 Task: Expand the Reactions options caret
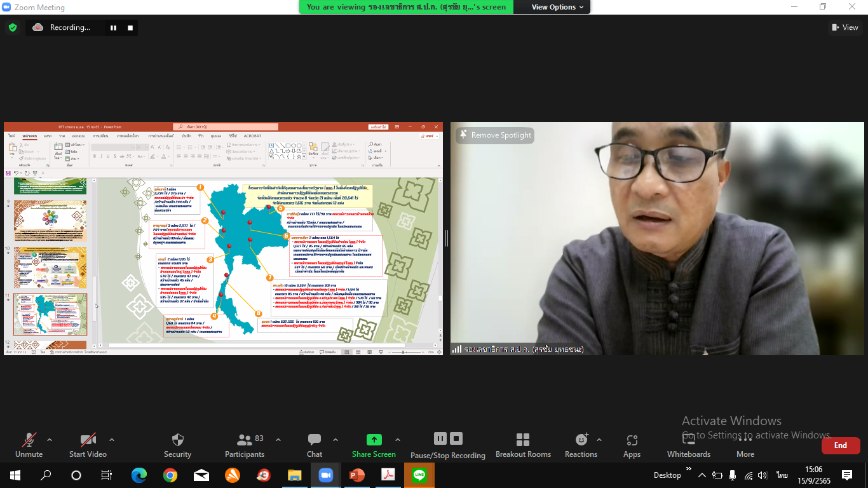[x=599, y=440]
